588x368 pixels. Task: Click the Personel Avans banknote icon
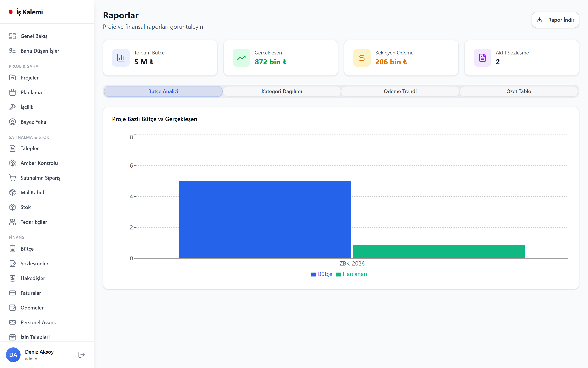[12, 323]
